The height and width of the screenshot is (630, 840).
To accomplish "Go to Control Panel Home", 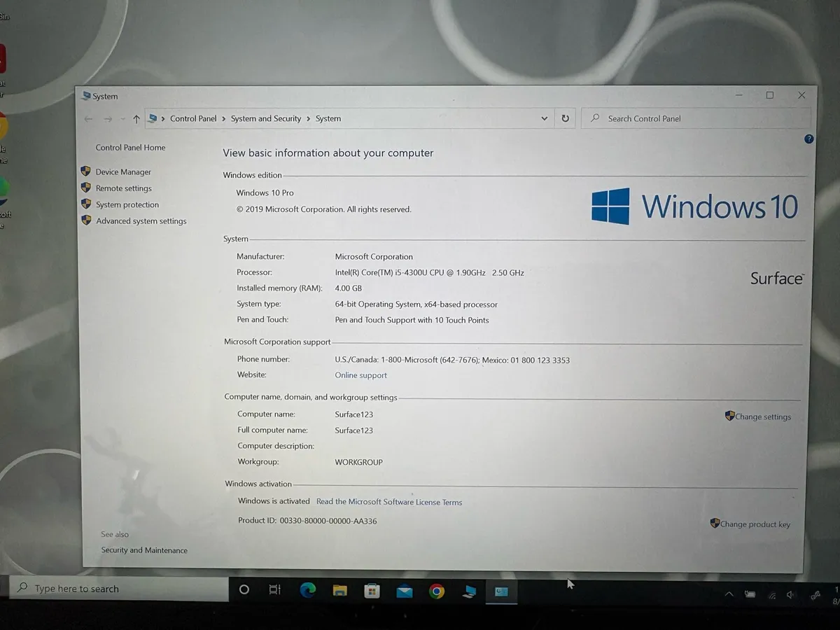I will [131, 148].
